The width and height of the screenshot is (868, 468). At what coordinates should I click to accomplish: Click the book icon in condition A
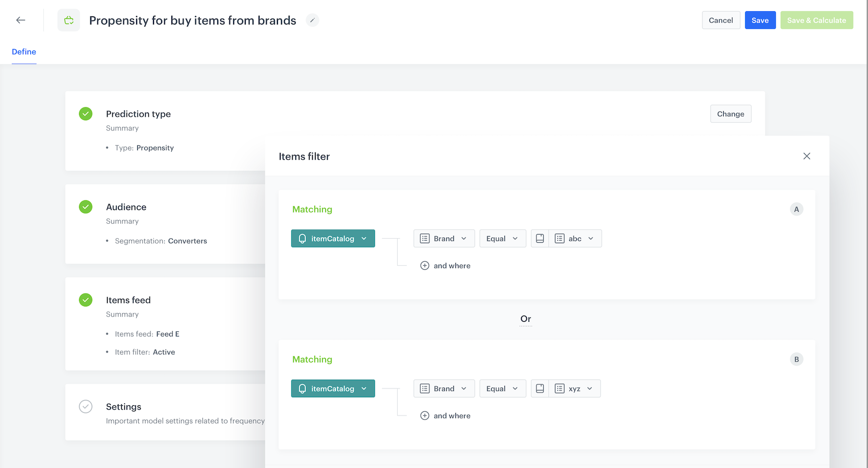coord(540,239)
